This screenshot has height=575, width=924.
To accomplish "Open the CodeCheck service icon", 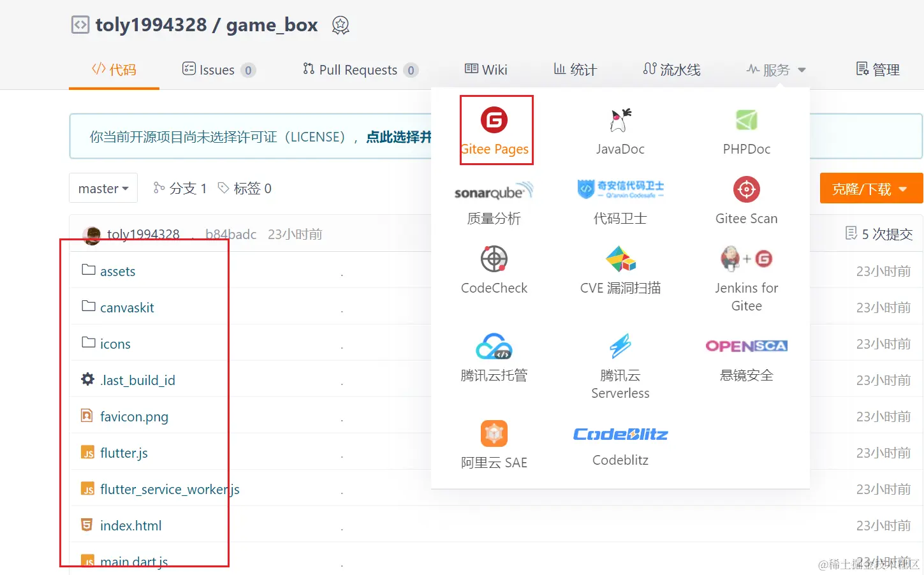I will 494,259.
